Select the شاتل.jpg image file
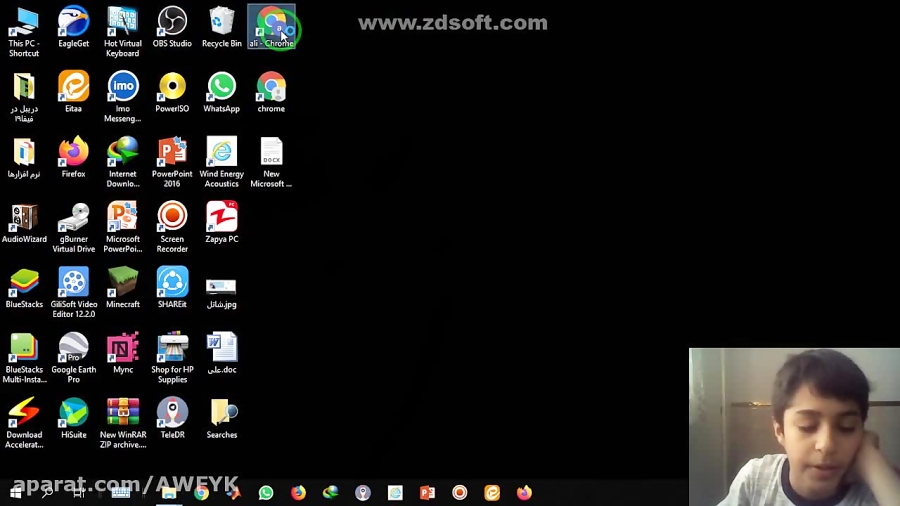The height and width of the screenshot is (506, 900). [x=222, y=293]
